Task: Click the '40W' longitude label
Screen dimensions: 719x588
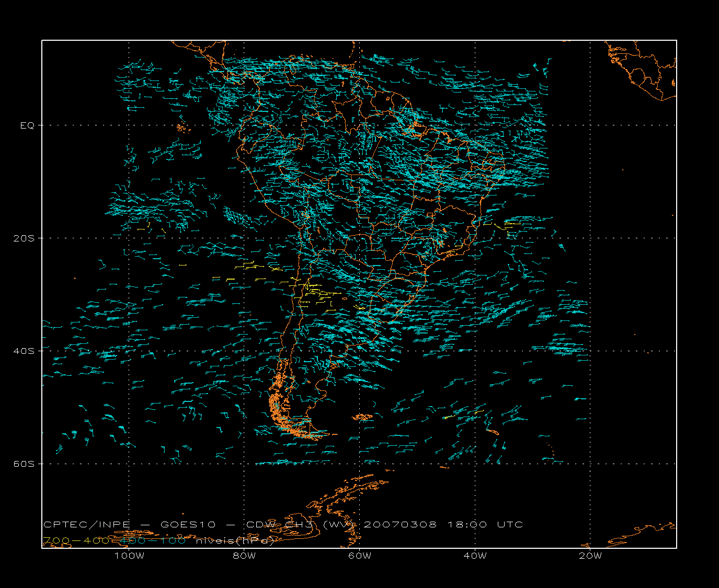Action: 475,556
